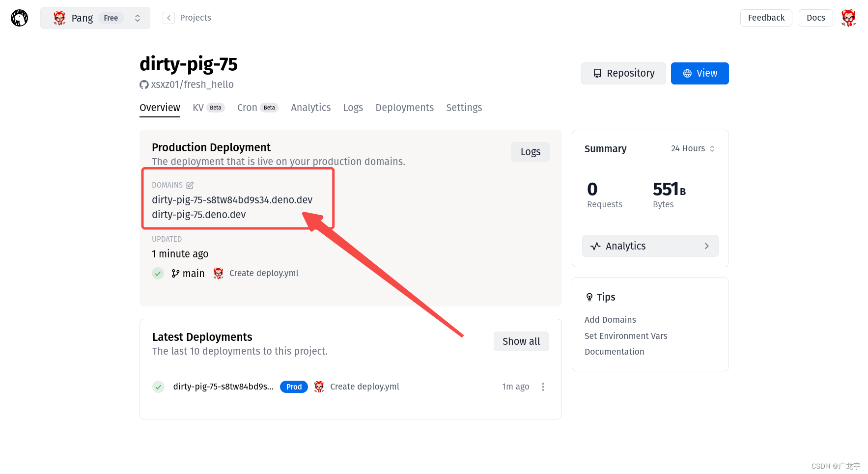Open the Settings tab
Image resolution: width=868 pixels, height=474 pixels.
point(464,108)
